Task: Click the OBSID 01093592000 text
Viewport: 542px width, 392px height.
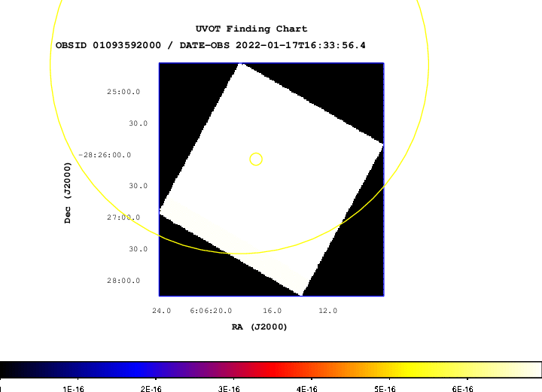Action: (108, 45)
